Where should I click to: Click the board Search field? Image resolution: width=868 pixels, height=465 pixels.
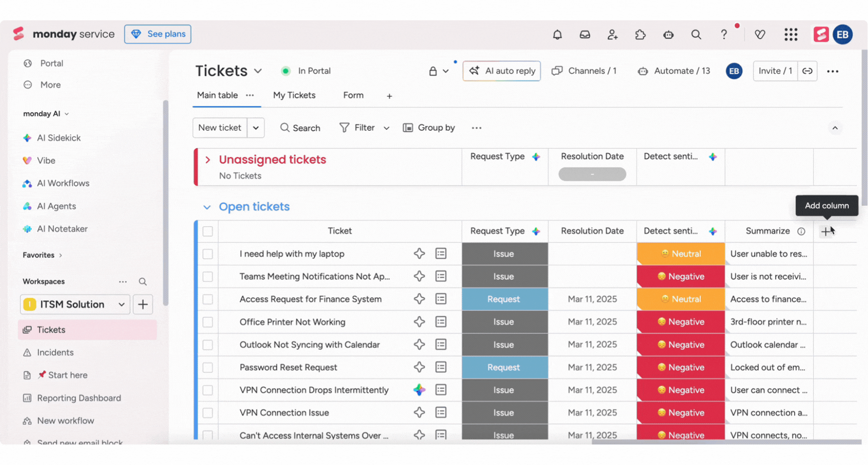coord(300,128)
